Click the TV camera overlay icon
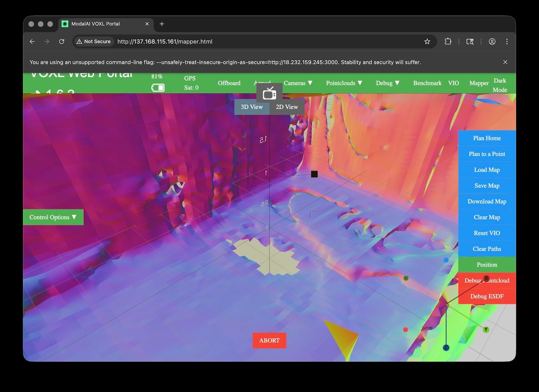 (x=269, y=93)
